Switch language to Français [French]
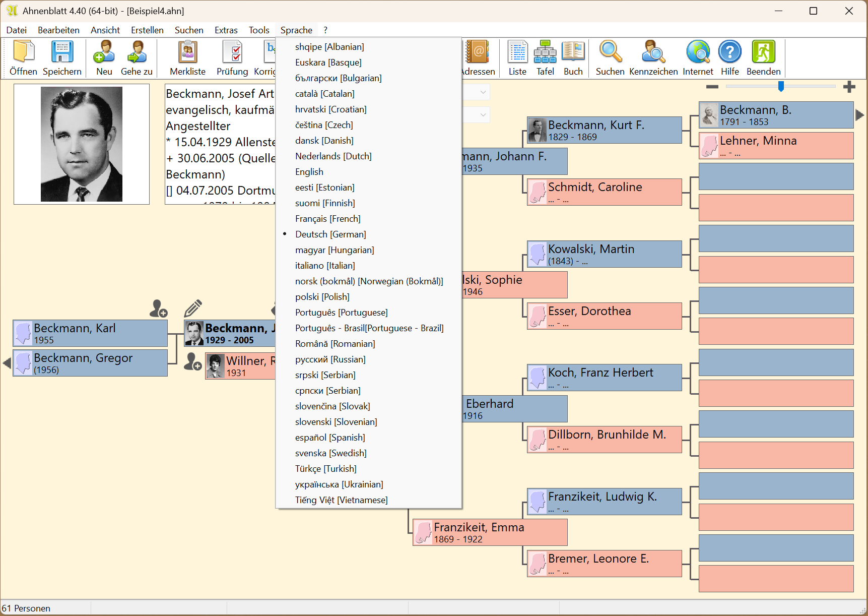 327,219
